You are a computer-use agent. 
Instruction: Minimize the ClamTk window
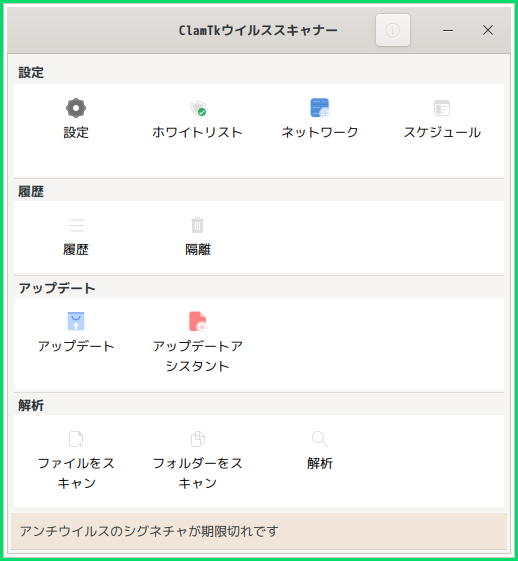[x=448, y=30]
